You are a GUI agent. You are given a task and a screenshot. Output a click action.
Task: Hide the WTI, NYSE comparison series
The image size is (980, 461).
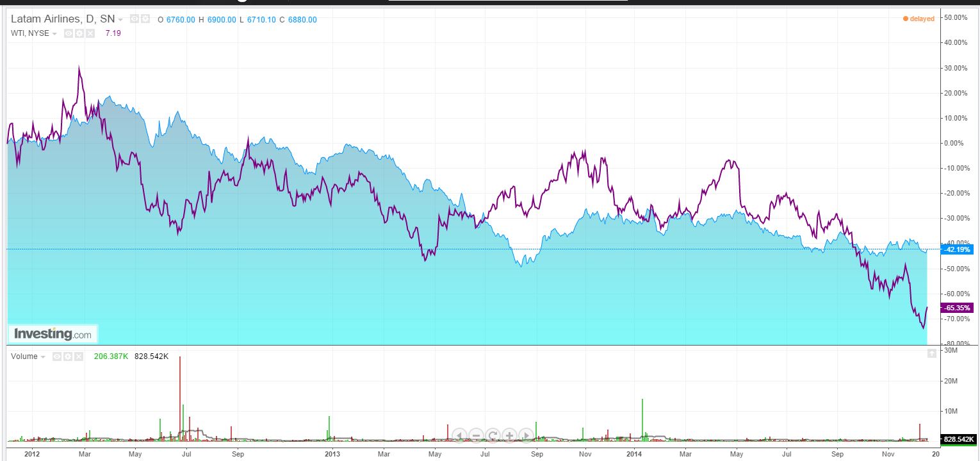pos(69,33)
